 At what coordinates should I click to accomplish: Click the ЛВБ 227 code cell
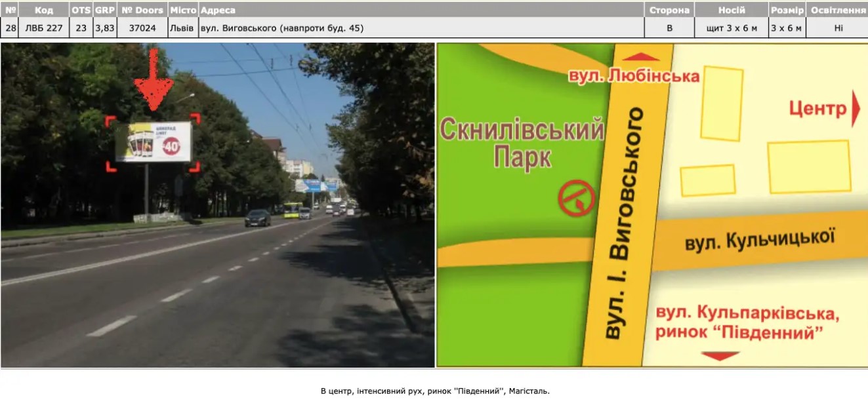pos(44,28)
